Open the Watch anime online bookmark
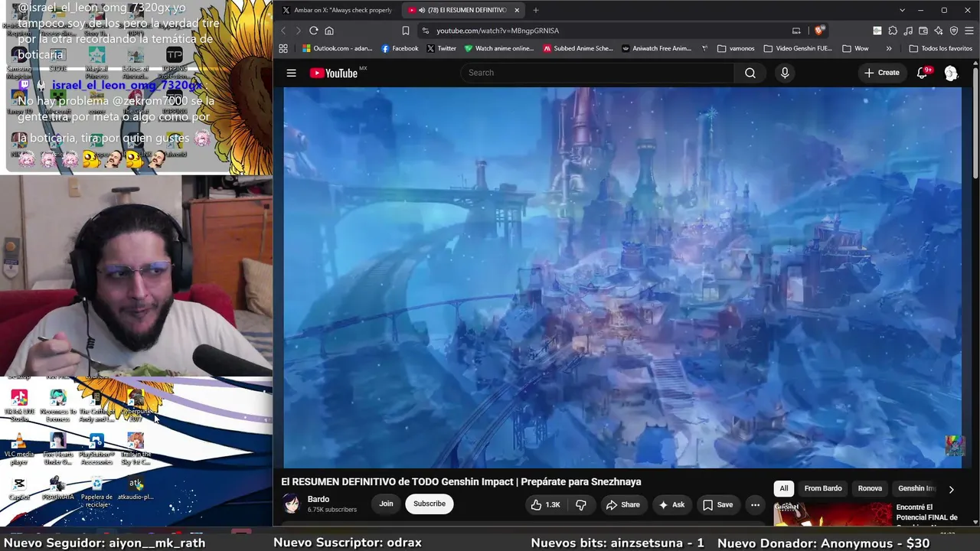 [499, 48]
